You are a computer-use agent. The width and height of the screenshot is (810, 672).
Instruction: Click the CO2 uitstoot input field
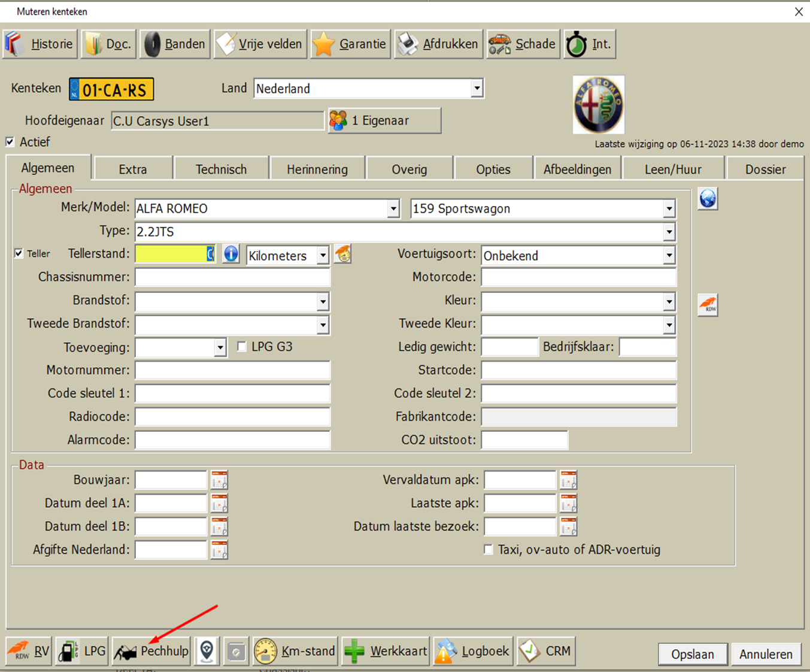click(x=524, y=440)
